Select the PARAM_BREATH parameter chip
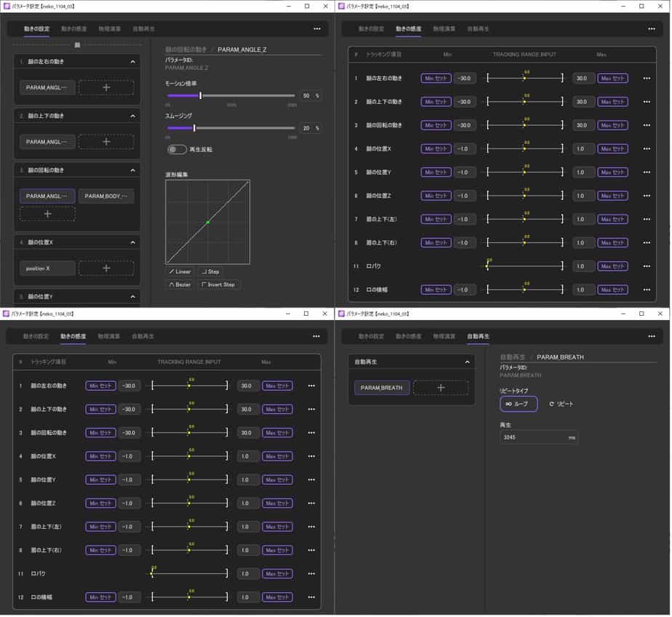672x617 pixels. coord(381,388)
